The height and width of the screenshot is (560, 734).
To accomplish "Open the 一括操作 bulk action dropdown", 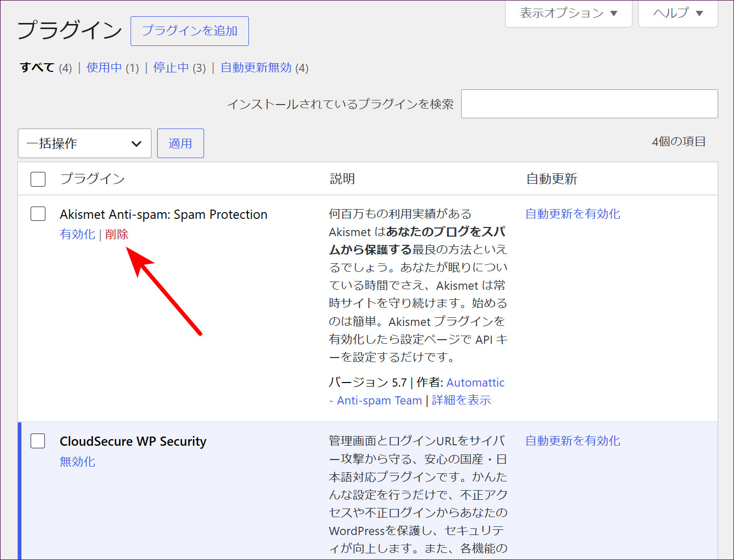I will coord(85,143).
